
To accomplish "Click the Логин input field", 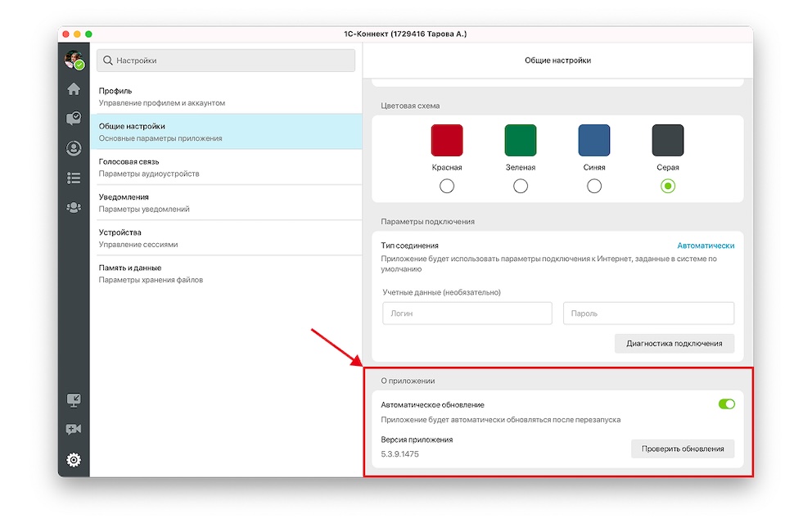I will [467, 313].
